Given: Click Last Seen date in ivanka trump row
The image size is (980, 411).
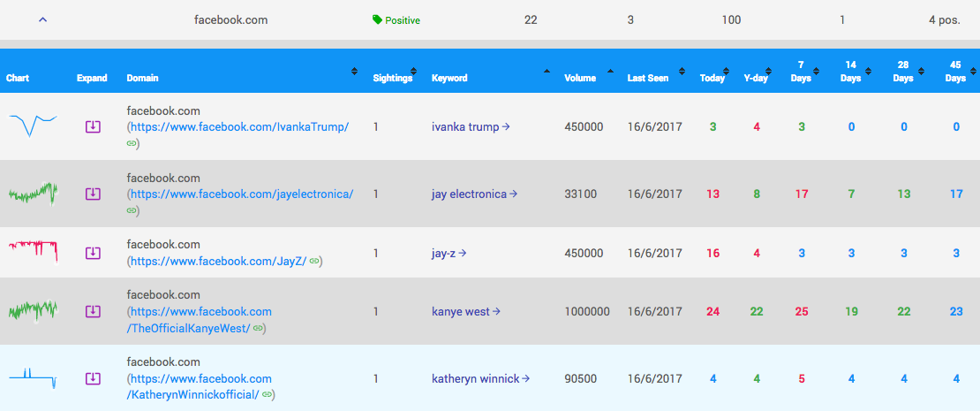Looking at the screenshot, I should (x=655, y=127).
